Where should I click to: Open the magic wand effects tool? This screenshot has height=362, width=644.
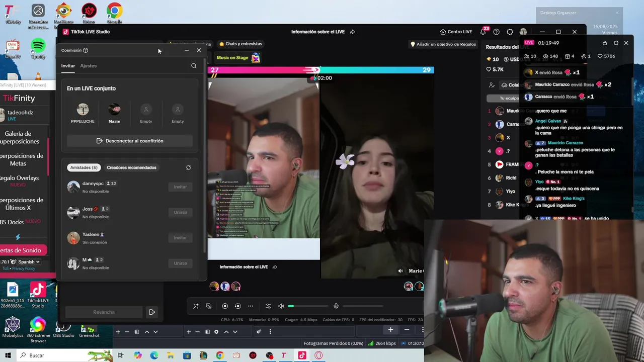(196, 306)
